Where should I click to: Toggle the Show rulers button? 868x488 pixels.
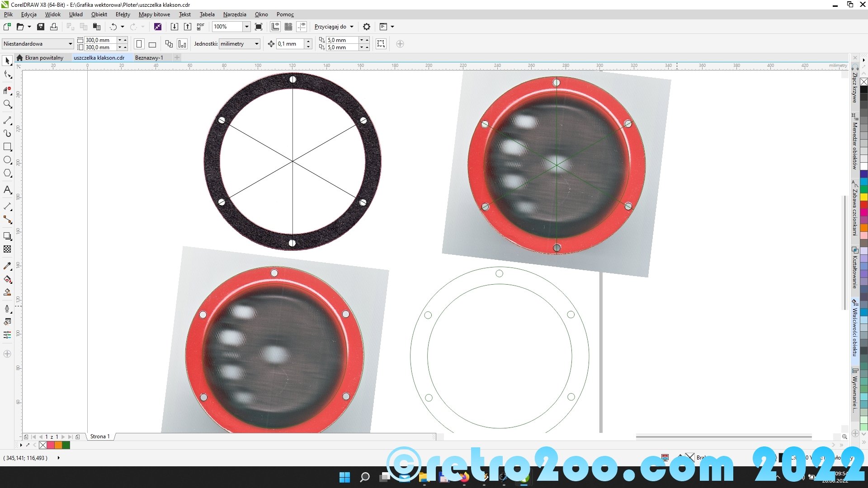point(275,27)
